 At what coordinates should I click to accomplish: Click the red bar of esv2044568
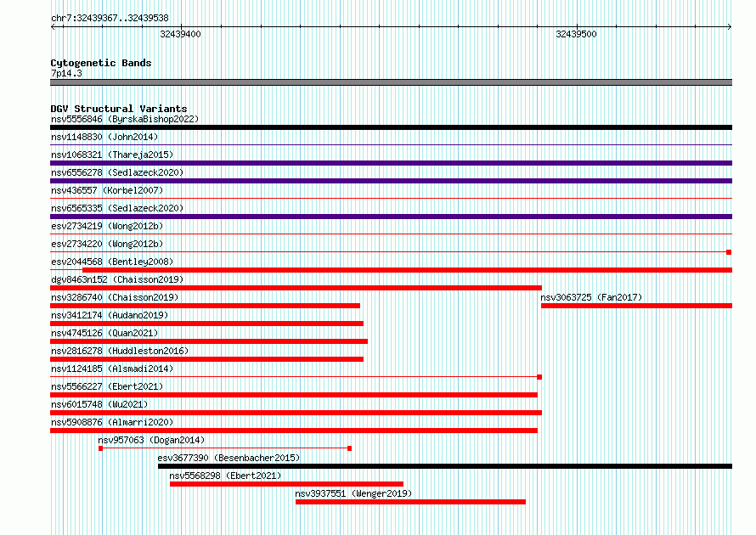tap(408, 270)
